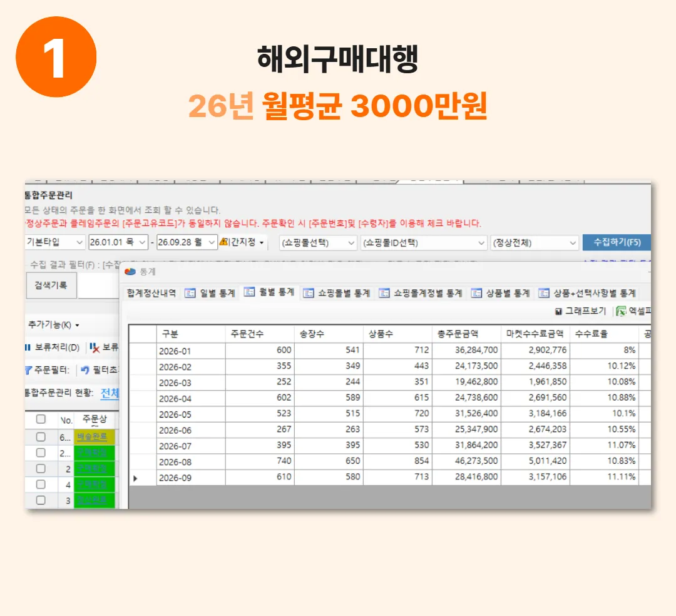The image size is (676, 616).
Task: Sort by the 주문건수 column header
Action: [x=260, y=334]
